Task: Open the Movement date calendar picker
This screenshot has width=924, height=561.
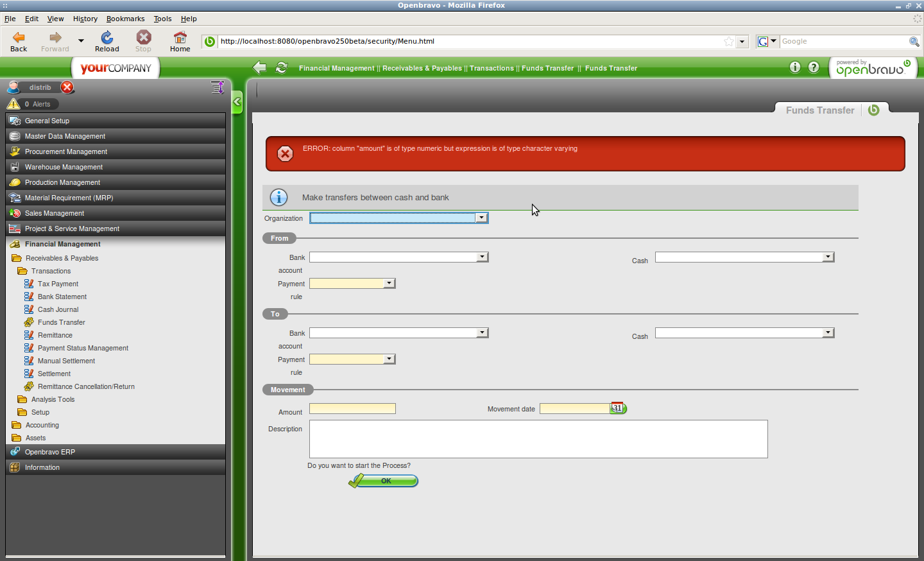Action: (617, 408)
